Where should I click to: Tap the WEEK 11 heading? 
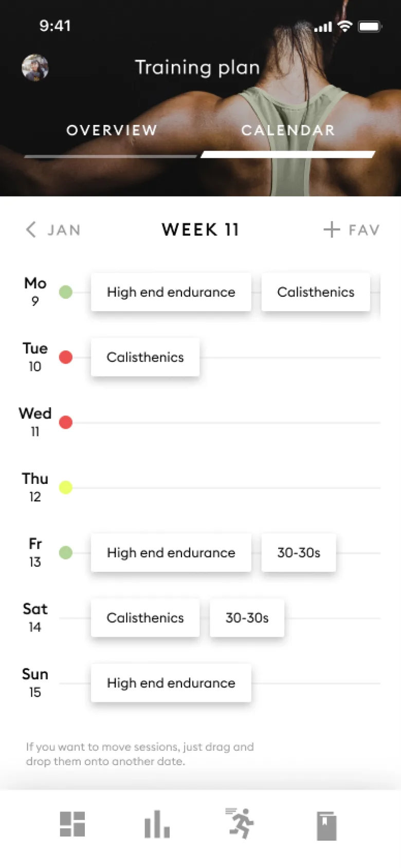coord(200,229)
